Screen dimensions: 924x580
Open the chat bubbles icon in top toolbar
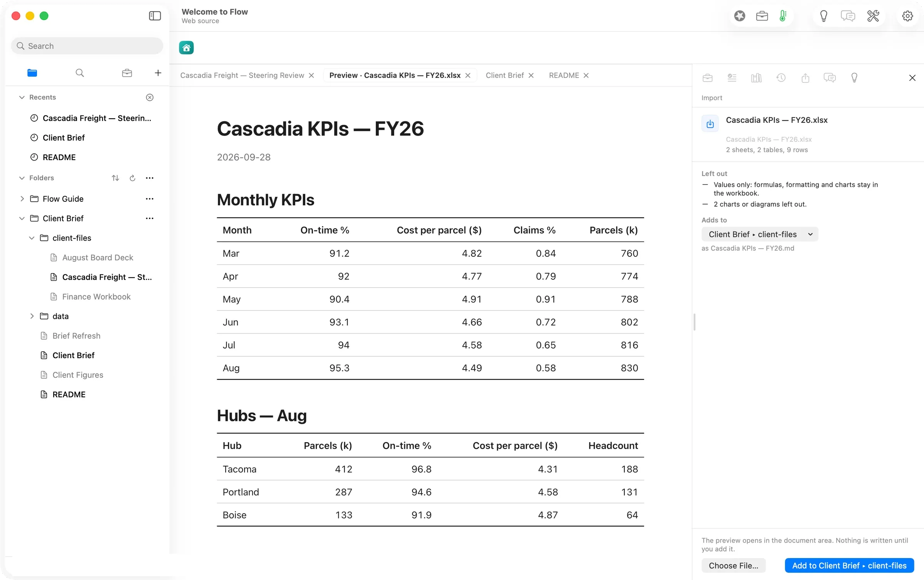(848, 16)
